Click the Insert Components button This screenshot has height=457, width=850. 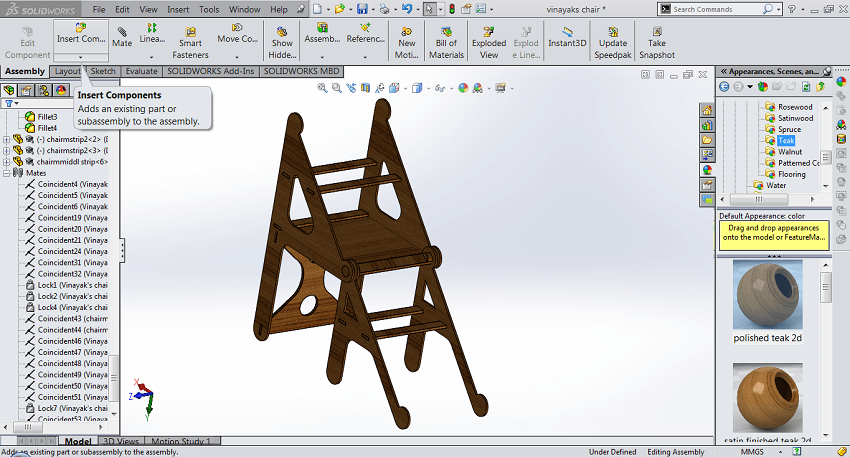[81, 36]
